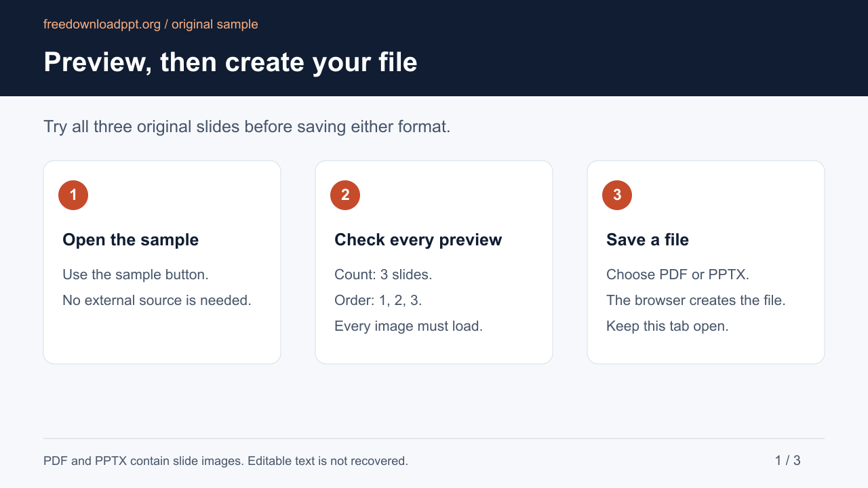Click 'The browser creates the file.' line

pyautogui.click(x=696, y=300)
